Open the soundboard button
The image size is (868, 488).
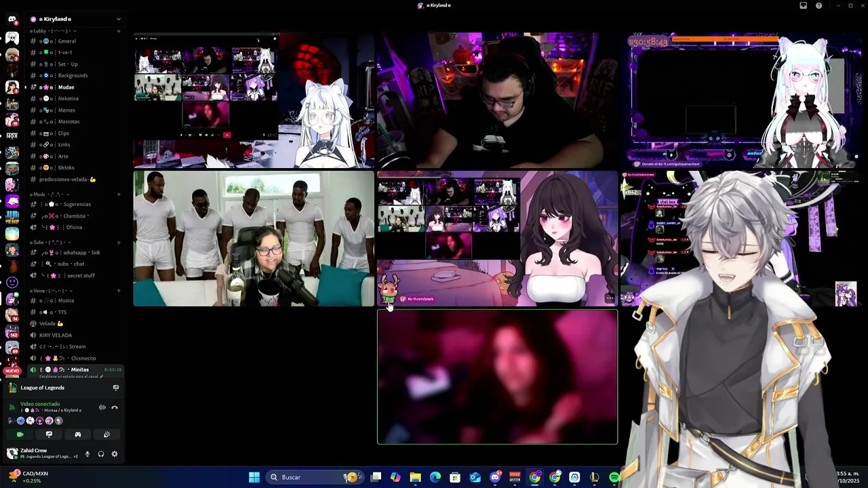coord(106,434)
